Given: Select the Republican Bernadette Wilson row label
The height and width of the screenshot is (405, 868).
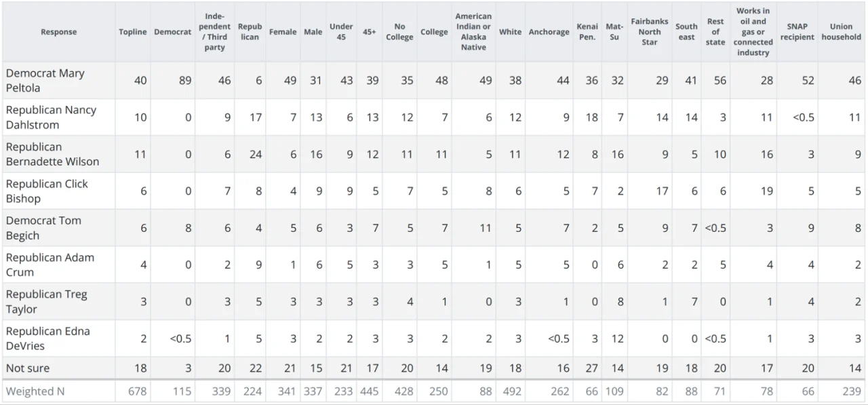Looking at the screenshot, I should coord(52,154).
